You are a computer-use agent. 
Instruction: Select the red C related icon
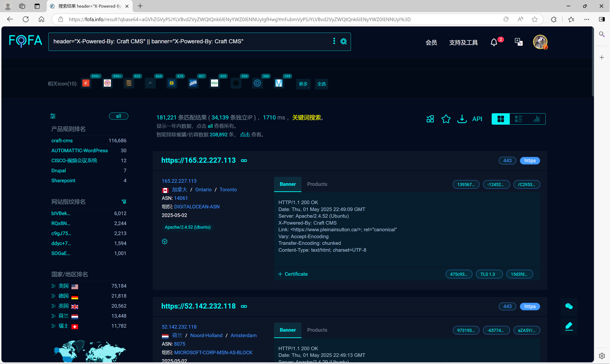86,84
